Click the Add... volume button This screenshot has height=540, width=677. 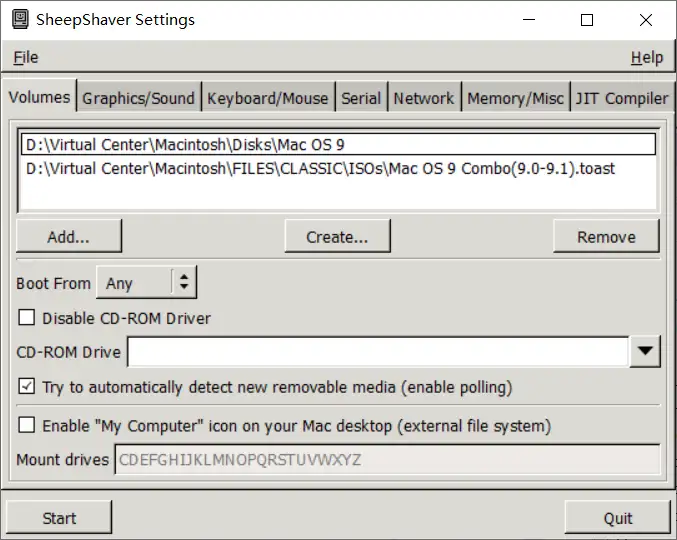[69, 236]
